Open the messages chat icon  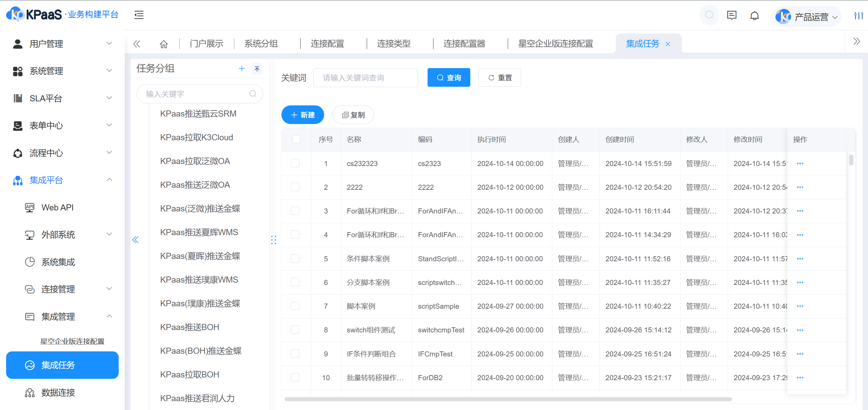tap(732, 16)
